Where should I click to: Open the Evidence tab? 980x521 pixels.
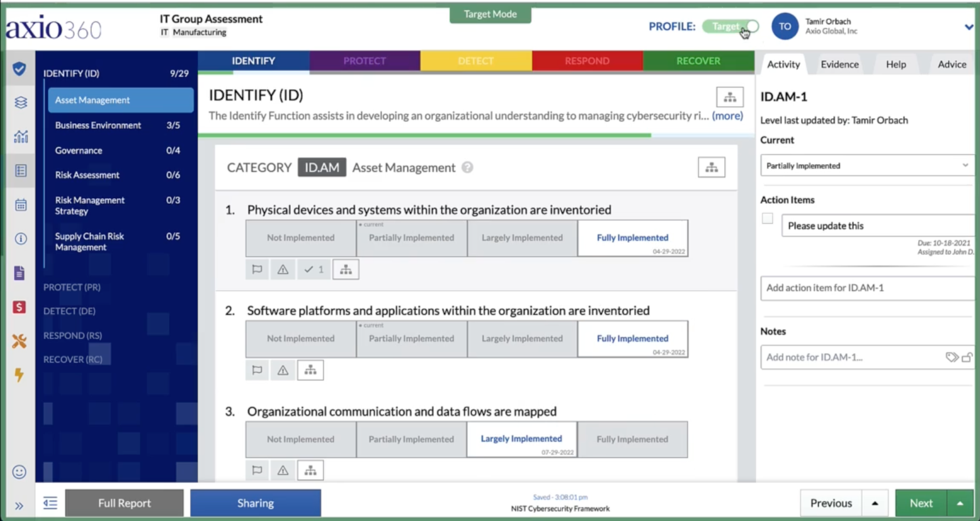[839, 65]
